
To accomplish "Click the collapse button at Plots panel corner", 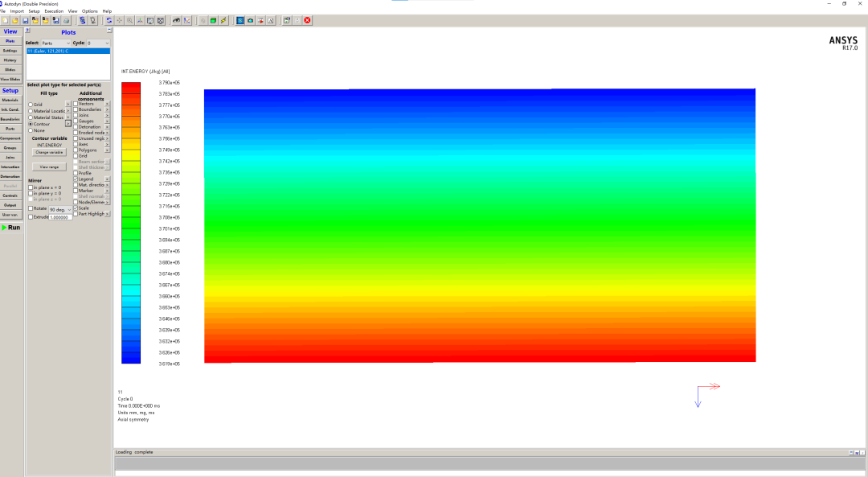I will point(109,31).
